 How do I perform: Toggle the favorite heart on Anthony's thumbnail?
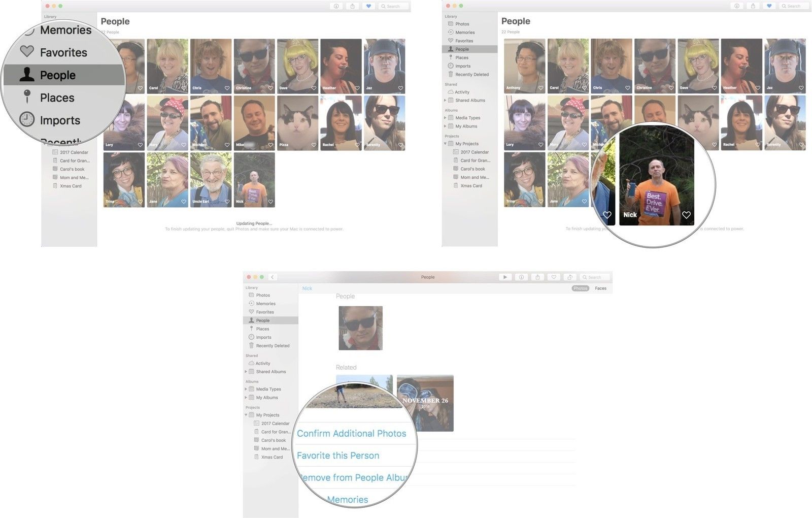540,88
